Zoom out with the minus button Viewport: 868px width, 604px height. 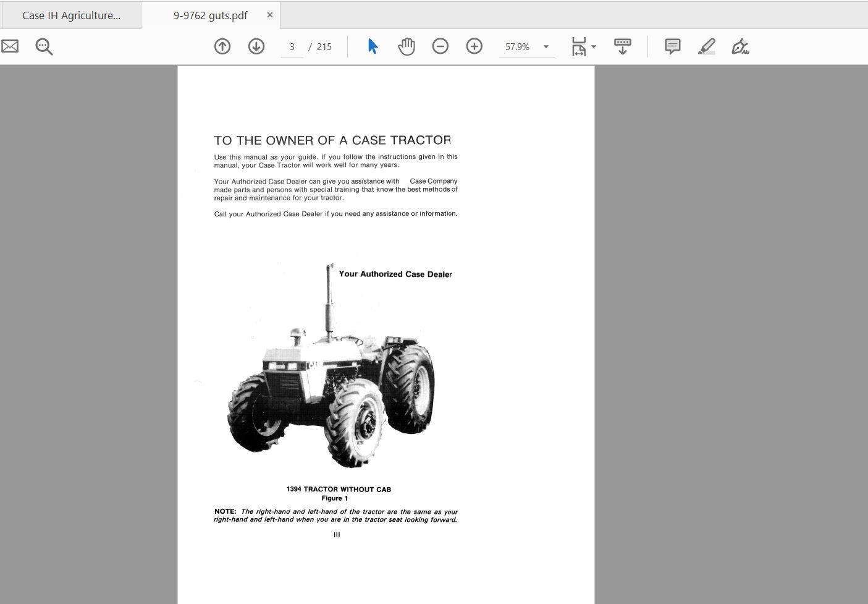tap(440, 46)
